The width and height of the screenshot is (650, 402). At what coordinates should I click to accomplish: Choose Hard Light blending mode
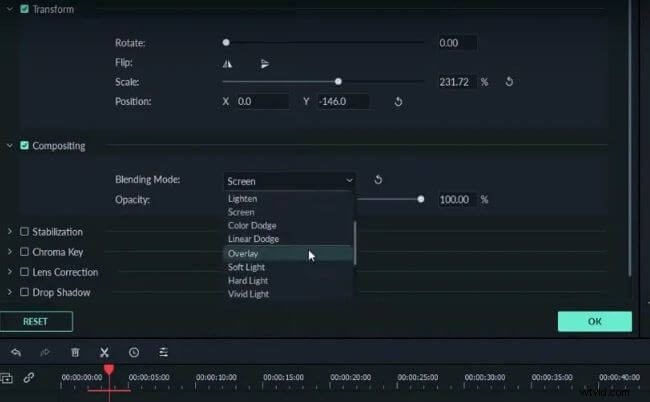pos(288,281)
